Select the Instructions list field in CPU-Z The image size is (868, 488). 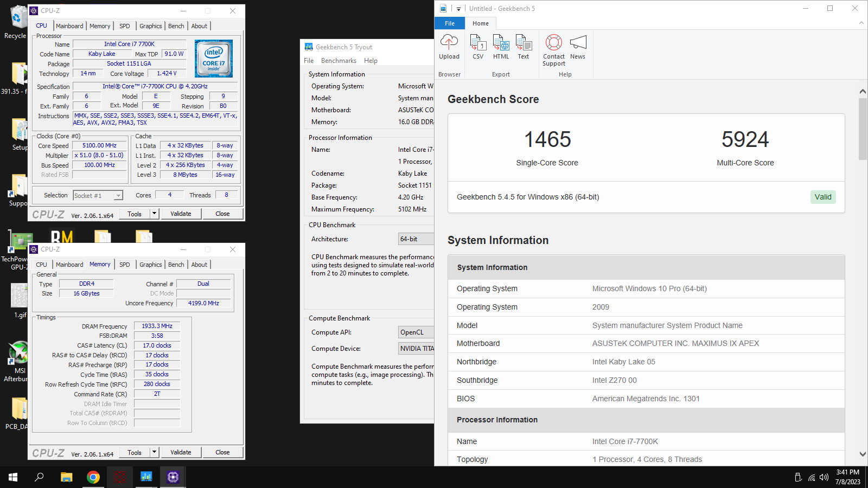click(x=155, y=119)
